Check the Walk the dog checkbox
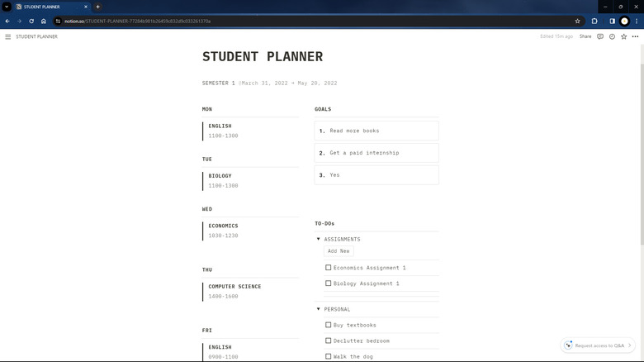The width and height of the screenshot is (644, 362). [x=328, y=356]
